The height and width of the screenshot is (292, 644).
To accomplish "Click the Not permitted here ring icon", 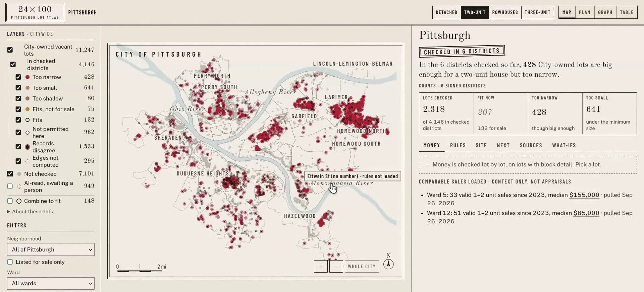I will (28, 133).
